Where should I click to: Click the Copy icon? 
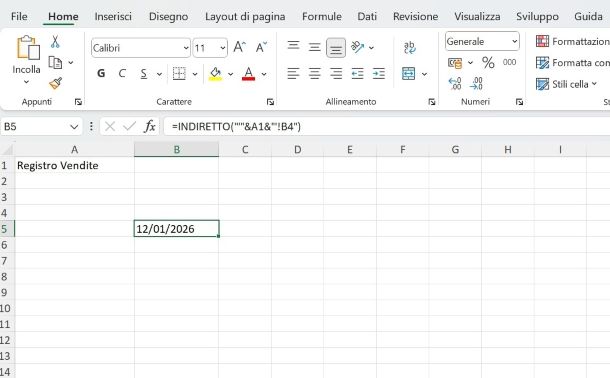coord(55,62)
